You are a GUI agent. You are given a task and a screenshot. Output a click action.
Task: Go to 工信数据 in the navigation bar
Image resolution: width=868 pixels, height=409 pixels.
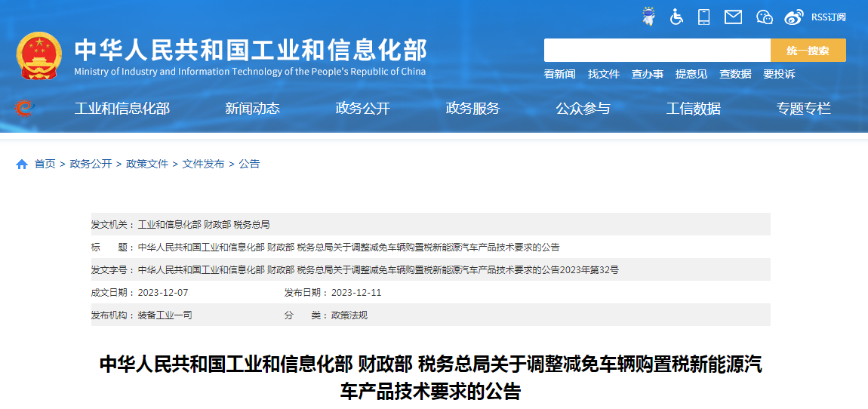click(x=693, y=109)
